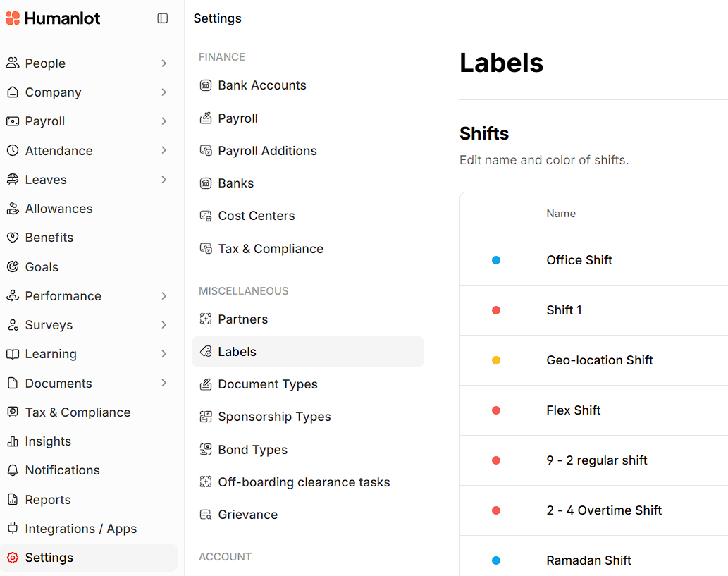Click yellow color dot for Geo-location Shift
The height and width of the screenshot is (576, 728).
click(x=496, y=360)
